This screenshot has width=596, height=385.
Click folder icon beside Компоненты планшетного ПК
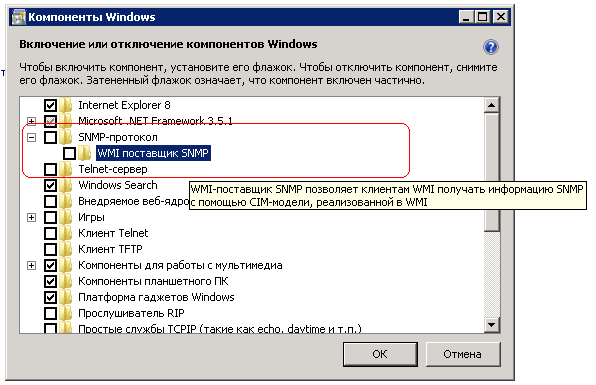(66, 281)
